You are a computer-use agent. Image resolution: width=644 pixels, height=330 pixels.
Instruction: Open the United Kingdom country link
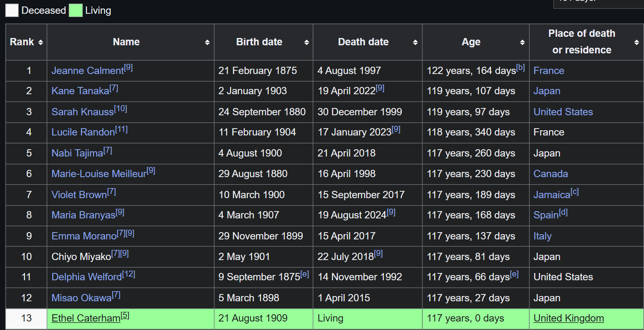(x=569, y=318)
